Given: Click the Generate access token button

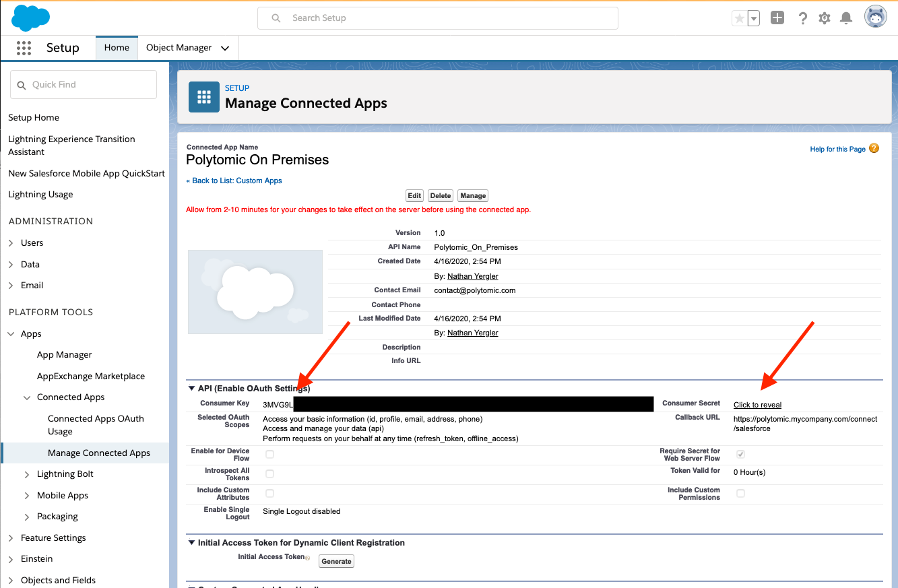Looking at the screenshot, I should [336, 561].
